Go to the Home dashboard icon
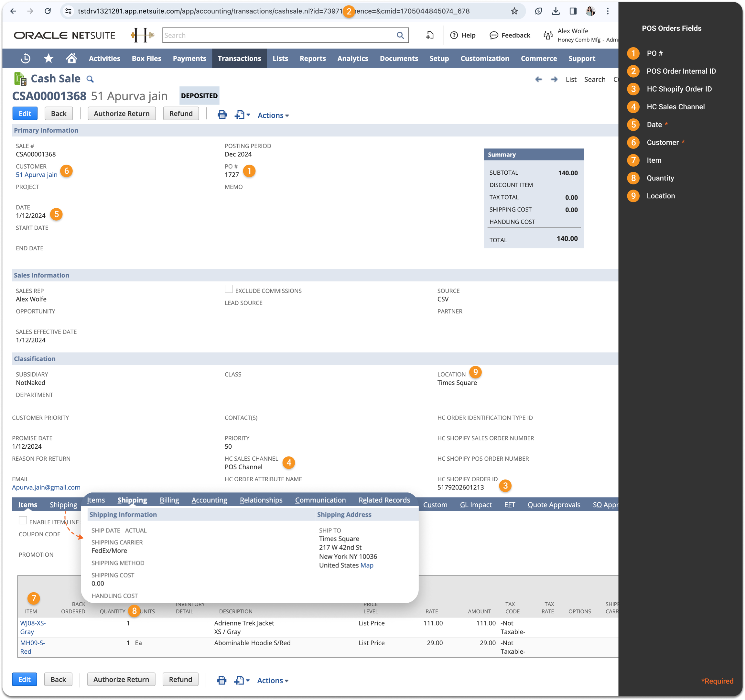Screen dimensions: 745x700 click(71, 59)
